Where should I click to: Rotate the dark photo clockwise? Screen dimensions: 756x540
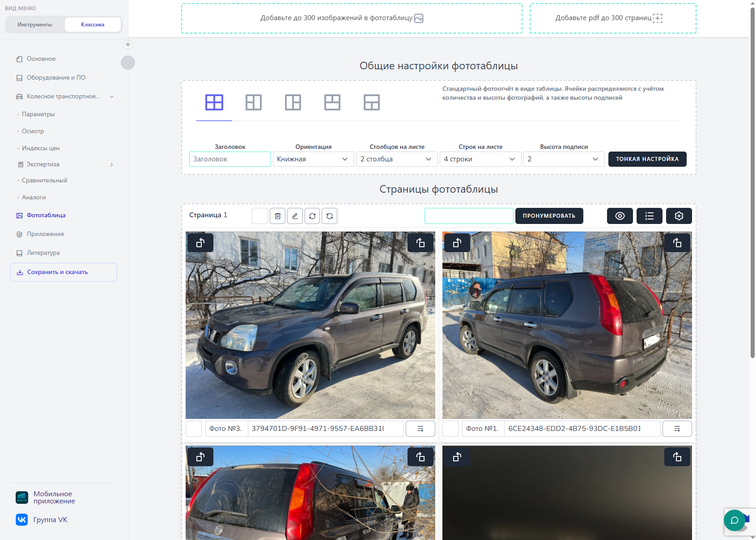pos(677,457)
